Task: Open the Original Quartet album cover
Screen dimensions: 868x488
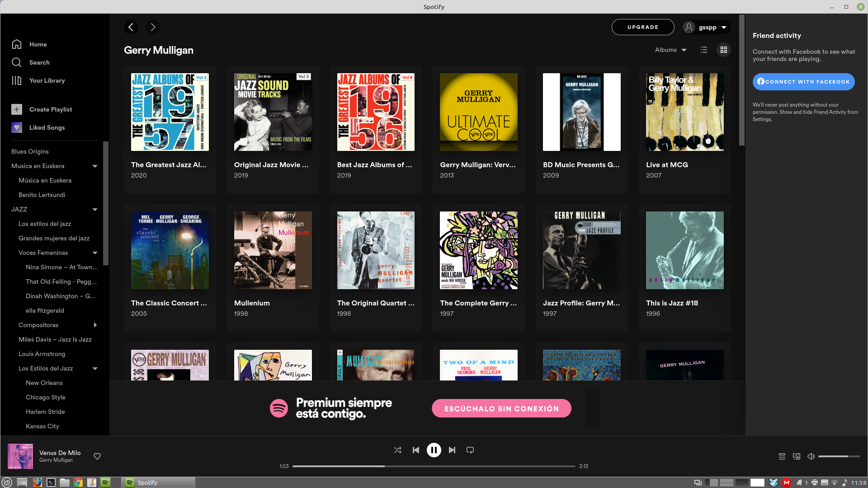Action: point(376,250)
